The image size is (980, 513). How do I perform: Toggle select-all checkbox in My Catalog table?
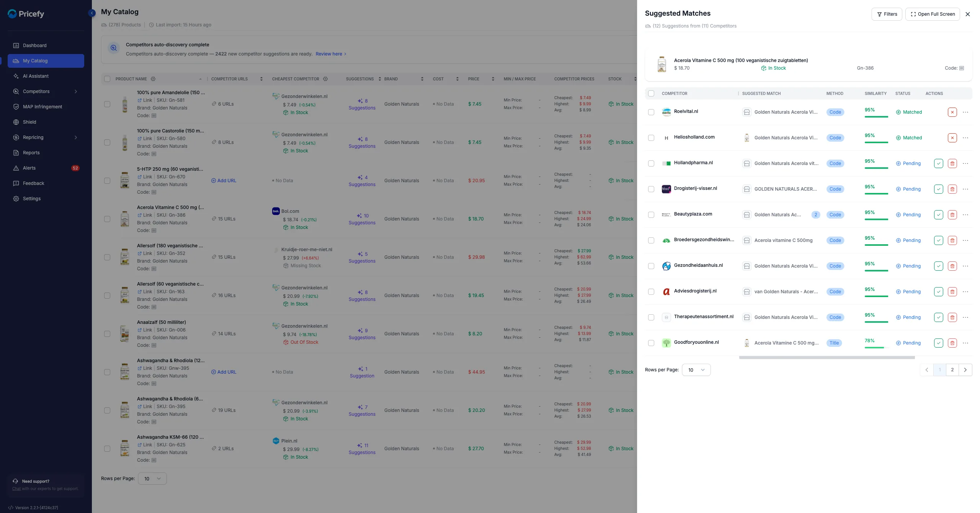coord(107,79)
